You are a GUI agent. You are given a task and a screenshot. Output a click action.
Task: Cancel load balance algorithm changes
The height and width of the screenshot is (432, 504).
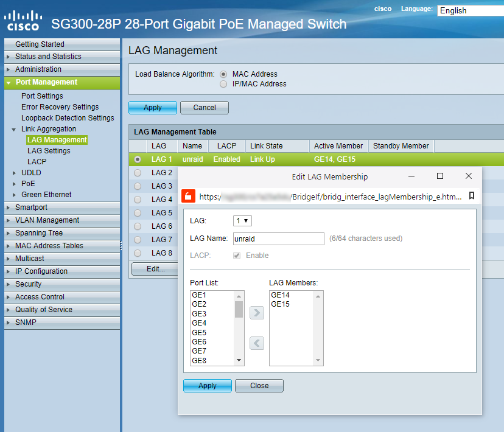tap(205, 108)
